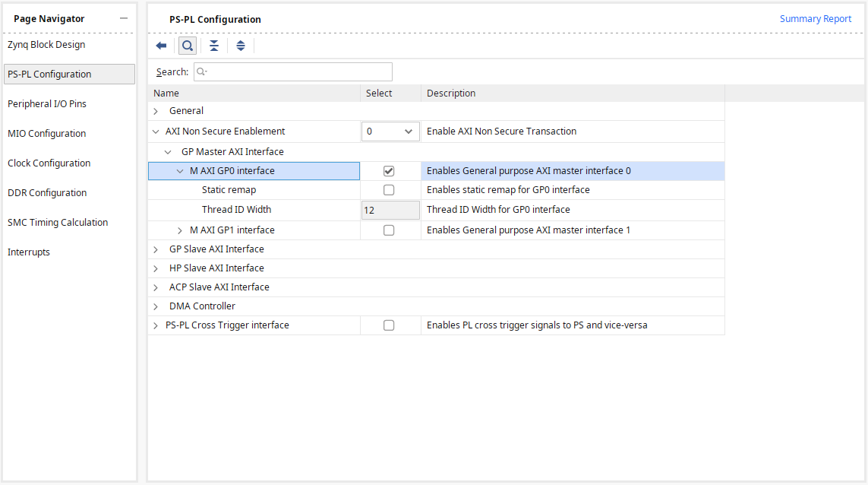Open the Summary Report link
The image size is (868, 485).
(815, 19)
